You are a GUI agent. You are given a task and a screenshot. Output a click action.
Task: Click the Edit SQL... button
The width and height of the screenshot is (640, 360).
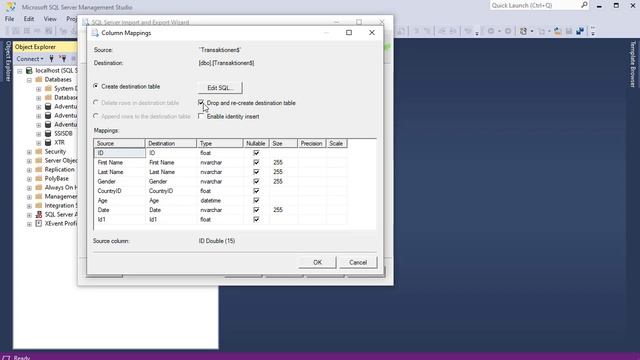click(x=220, y=88)
